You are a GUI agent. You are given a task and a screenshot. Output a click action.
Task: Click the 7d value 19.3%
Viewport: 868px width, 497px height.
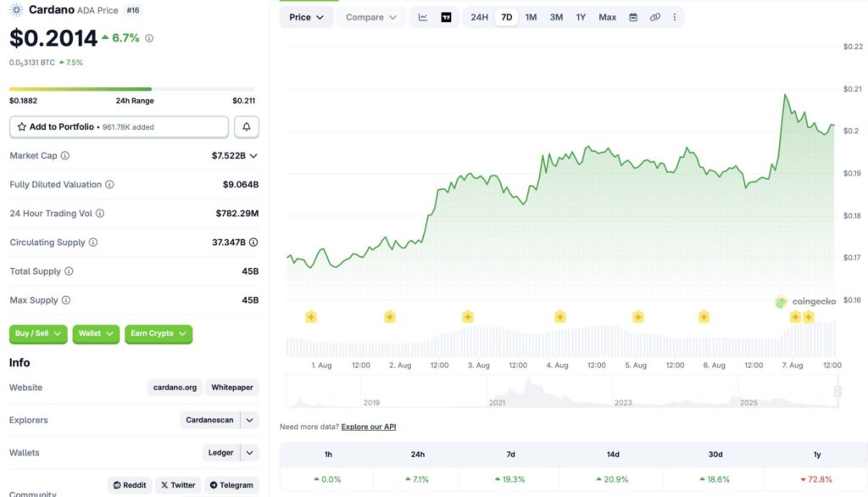pyautogui.click(x=509, y=479)
